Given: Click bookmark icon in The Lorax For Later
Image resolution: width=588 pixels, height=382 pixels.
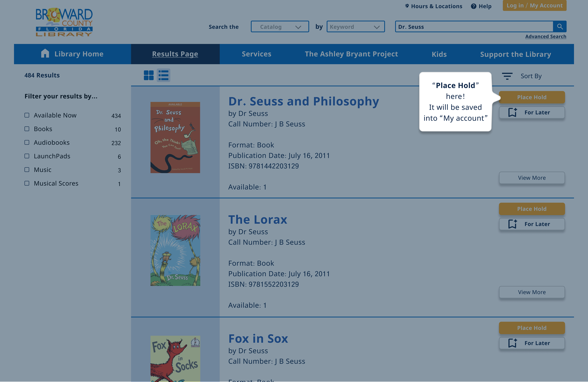Looking at the screenshot, I should point(513,224).
